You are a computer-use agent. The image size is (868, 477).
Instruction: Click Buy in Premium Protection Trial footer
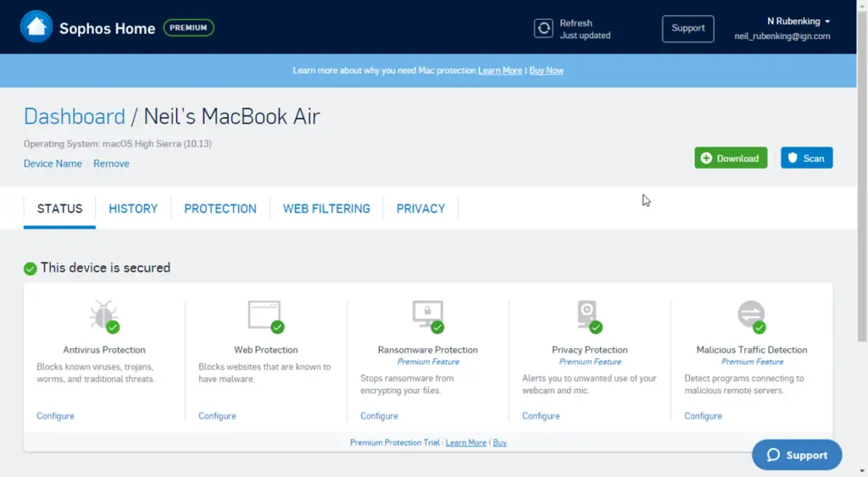(x=499, y=443)
